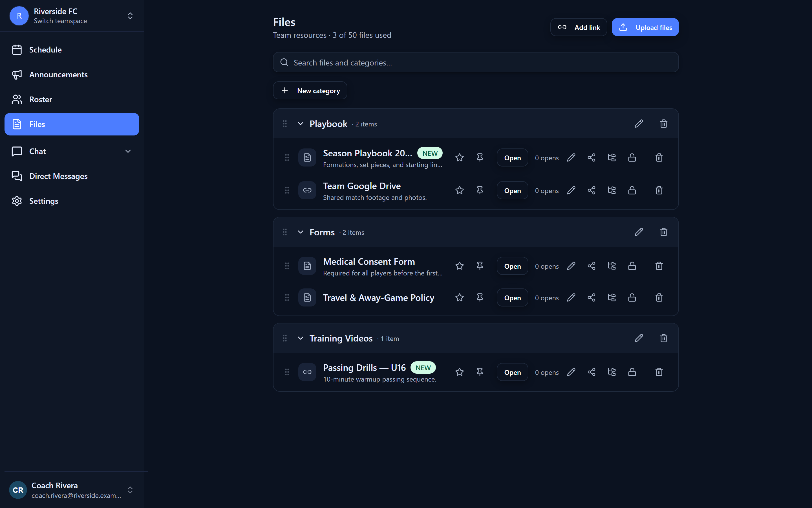Pin the Season Playbook file
The width and height of the screenshot is (812, 508).
click(x=480, y=157)
